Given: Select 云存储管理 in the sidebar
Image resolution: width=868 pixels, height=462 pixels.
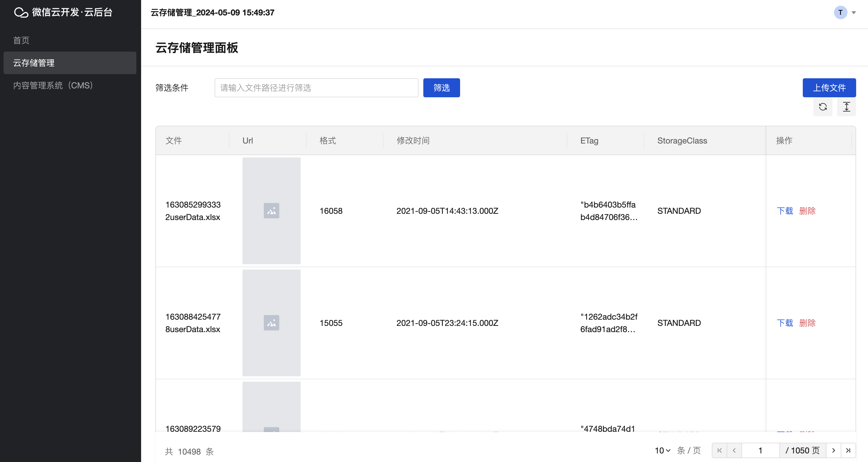Looking at the screenshot, I should click(34, 63).
